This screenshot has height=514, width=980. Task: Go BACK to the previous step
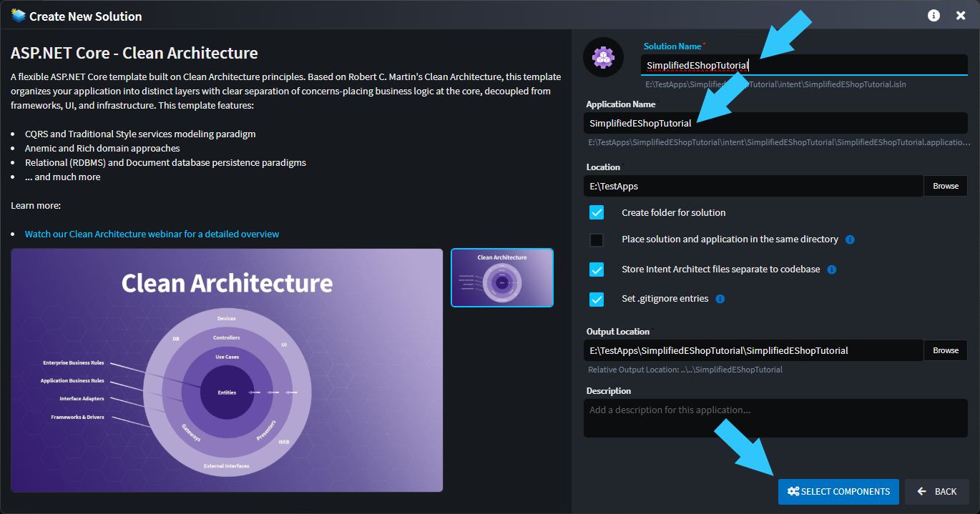coord(937,492)
